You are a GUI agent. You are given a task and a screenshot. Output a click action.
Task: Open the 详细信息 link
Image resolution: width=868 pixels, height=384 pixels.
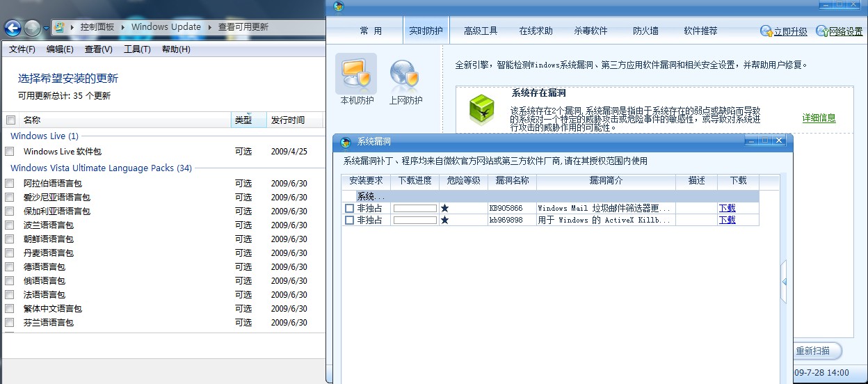819,118
